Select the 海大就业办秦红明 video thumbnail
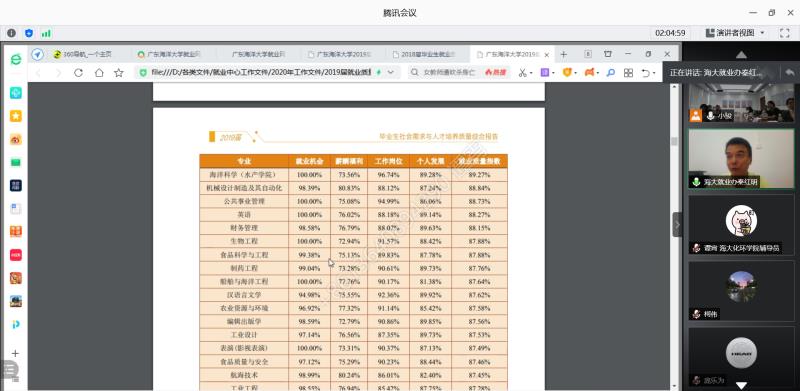The height and width of the screenshot is (391, 800). [741, 159]
